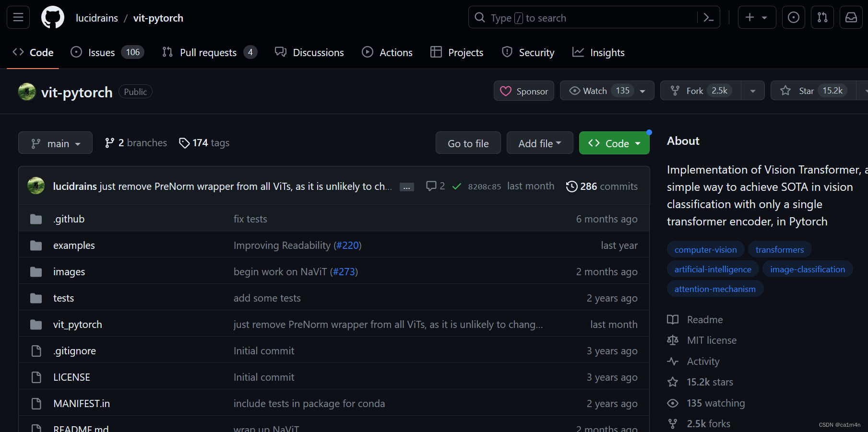Click the create new plus button
The width and height of the screenshot is (868, 432).
tap(757, 18)
